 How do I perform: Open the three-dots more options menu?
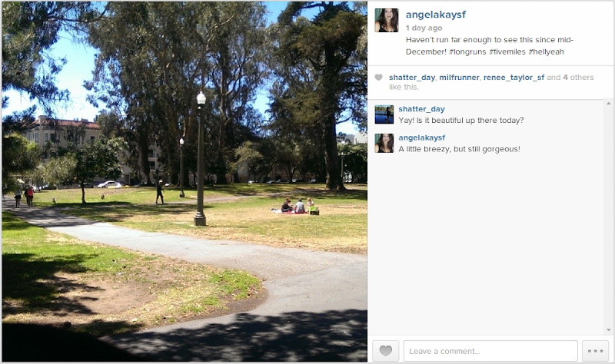[595, 351]
